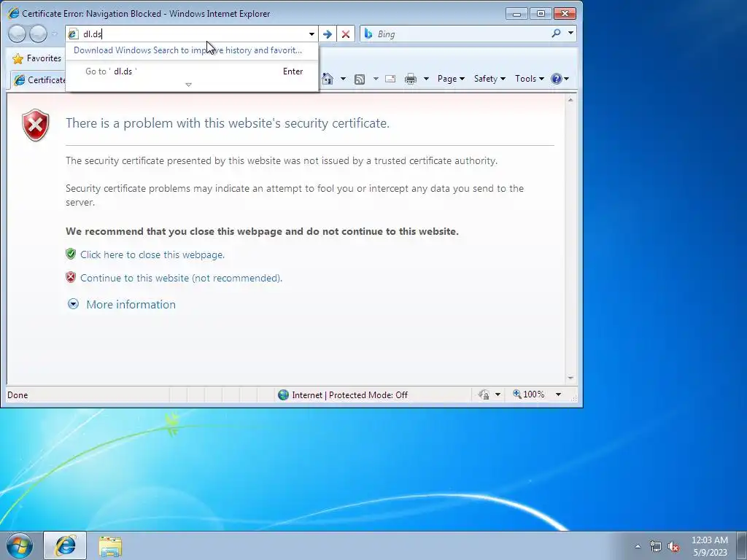This screenshot has height=560, width=747.
Task: Show hidden tray icons arrow
Action: [638, 546]
